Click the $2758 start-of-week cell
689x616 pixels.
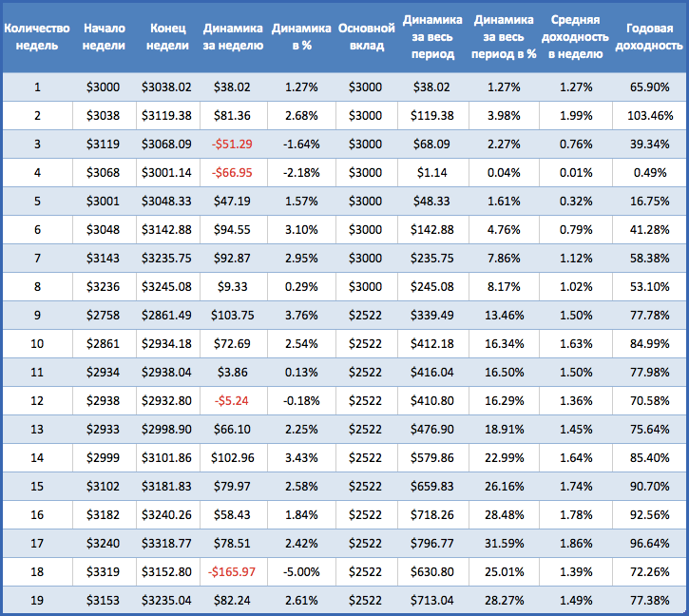[x=103, y=316]
